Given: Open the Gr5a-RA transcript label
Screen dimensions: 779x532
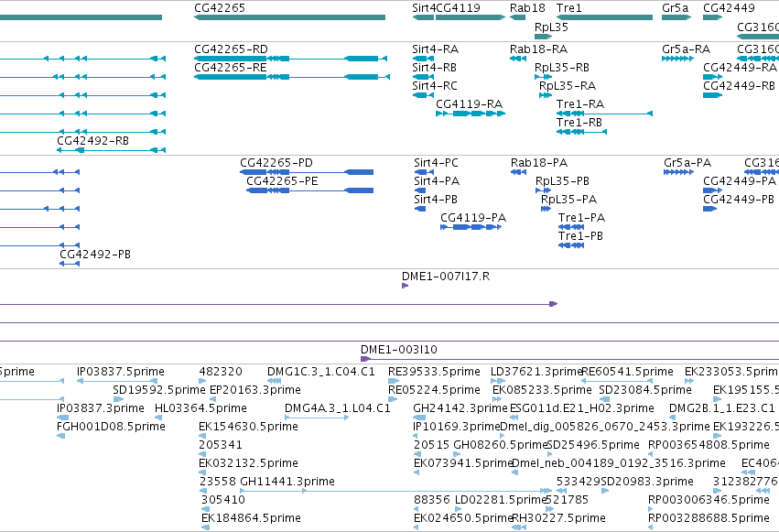Looking at the screenshot, I should point(687,49).
